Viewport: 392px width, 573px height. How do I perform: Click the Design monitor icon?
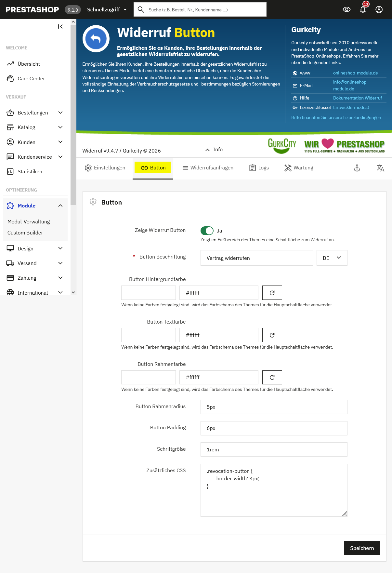10,248
